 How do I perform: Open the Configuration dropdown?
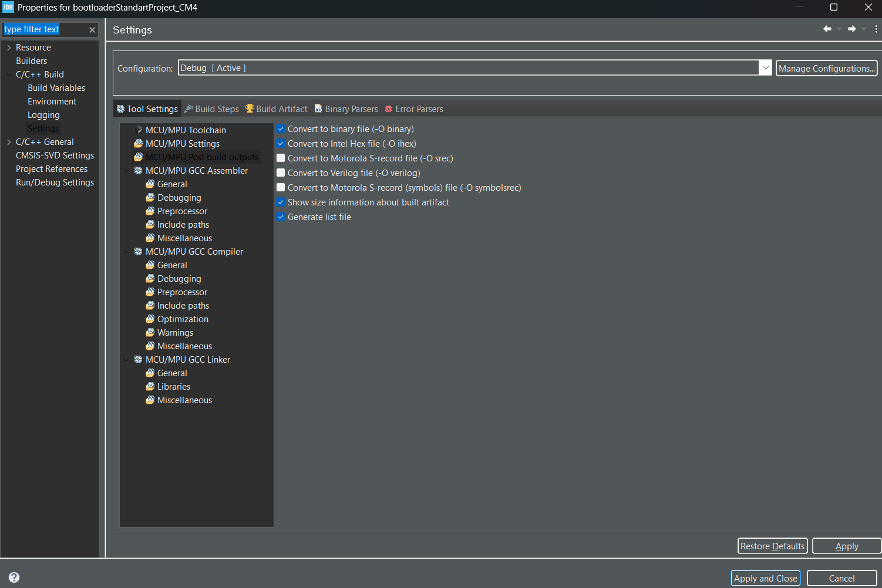coord(765,67)
